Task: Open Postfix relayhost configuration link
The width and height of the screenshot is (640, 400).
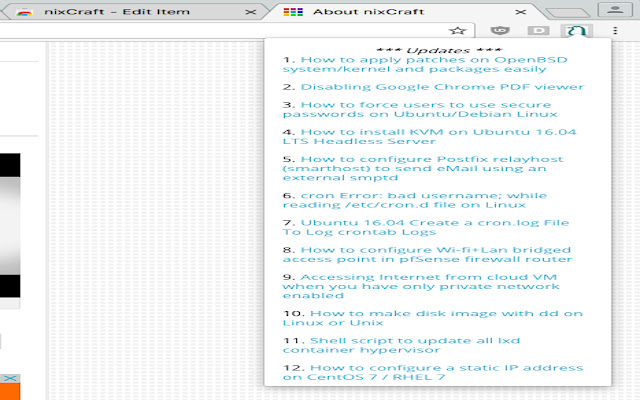Action: tap(423, 168)
